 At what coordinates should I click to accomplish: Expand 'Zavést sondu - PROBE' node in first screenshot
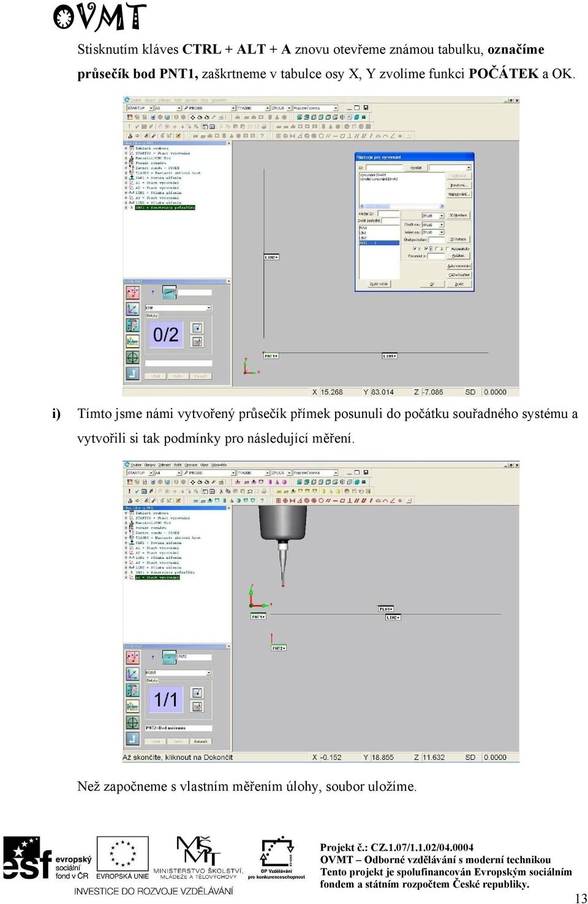point(126,168)
